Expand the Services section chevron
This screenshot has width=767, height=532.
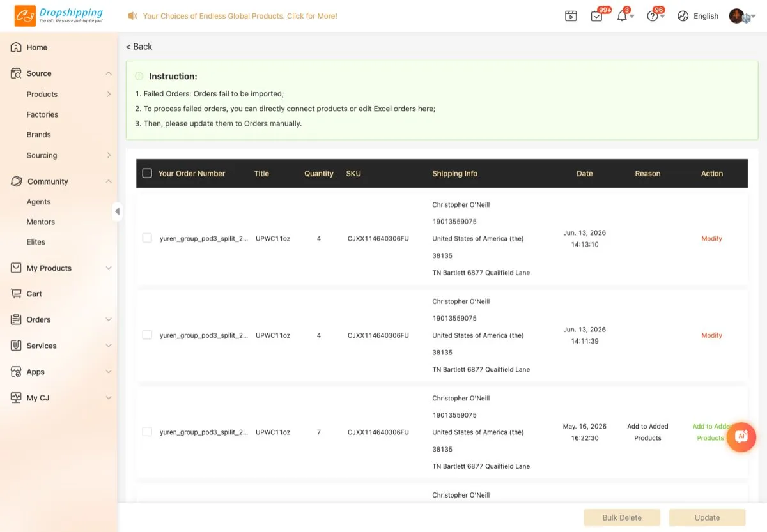(109, 346)
